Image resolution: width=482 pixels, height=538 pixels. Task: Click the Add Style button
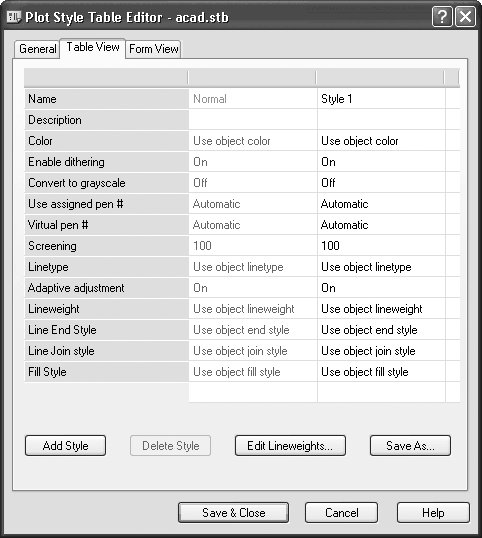pyautogui.click(x=66, y=445)
